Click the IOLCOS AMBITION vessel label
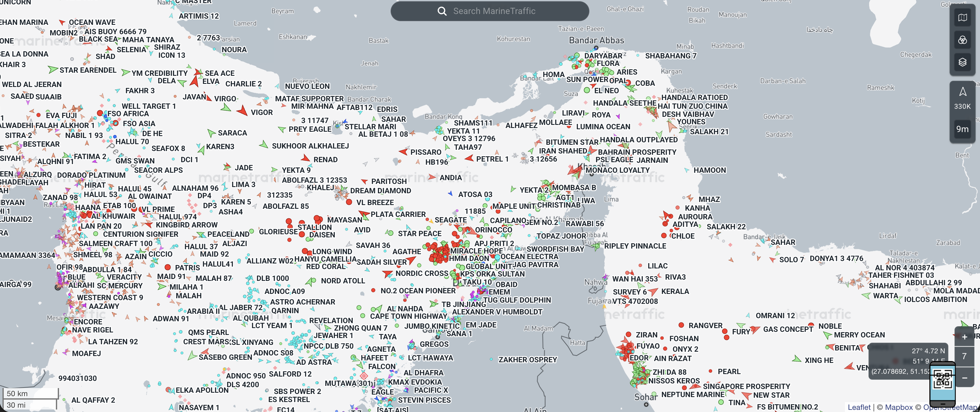 click(936, 299)
